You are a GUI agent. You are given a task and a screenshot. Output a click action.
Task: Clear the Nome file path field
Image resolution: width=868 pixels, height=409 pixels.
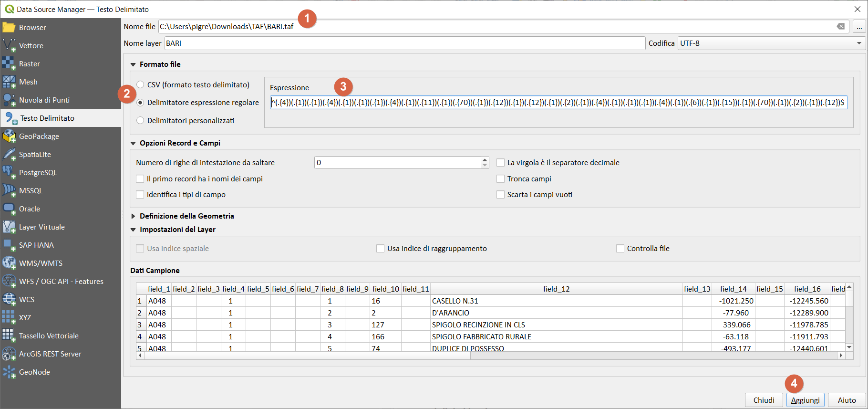840,27
